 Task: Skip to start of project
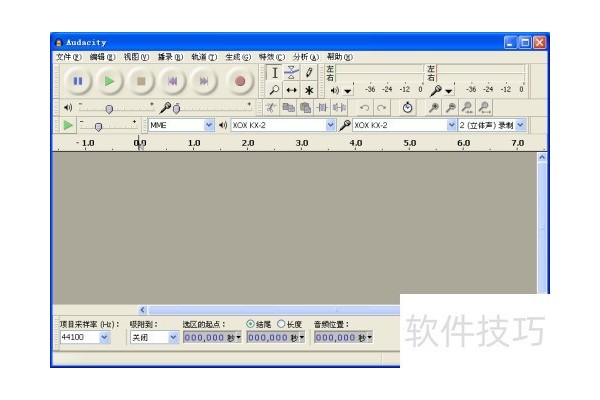172,81
